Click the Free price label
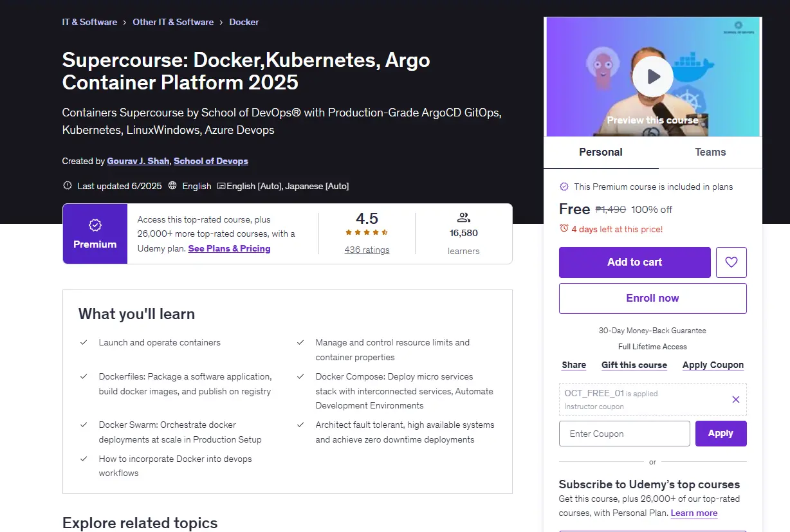This screenshot has width=790, height=532. tap(574, 209)
